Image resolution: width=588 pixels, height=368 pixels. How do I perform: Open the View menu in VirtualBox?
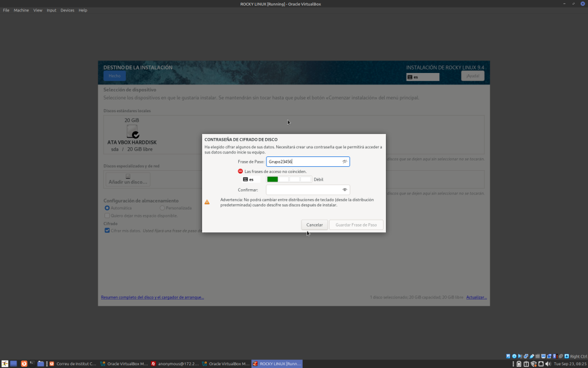[38, 10]
